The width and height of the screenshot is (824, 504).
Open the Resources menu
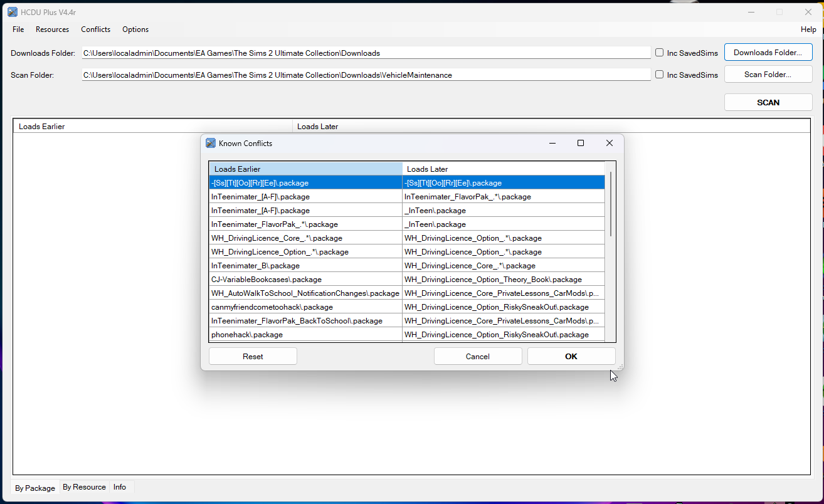[x=52, y=29]
